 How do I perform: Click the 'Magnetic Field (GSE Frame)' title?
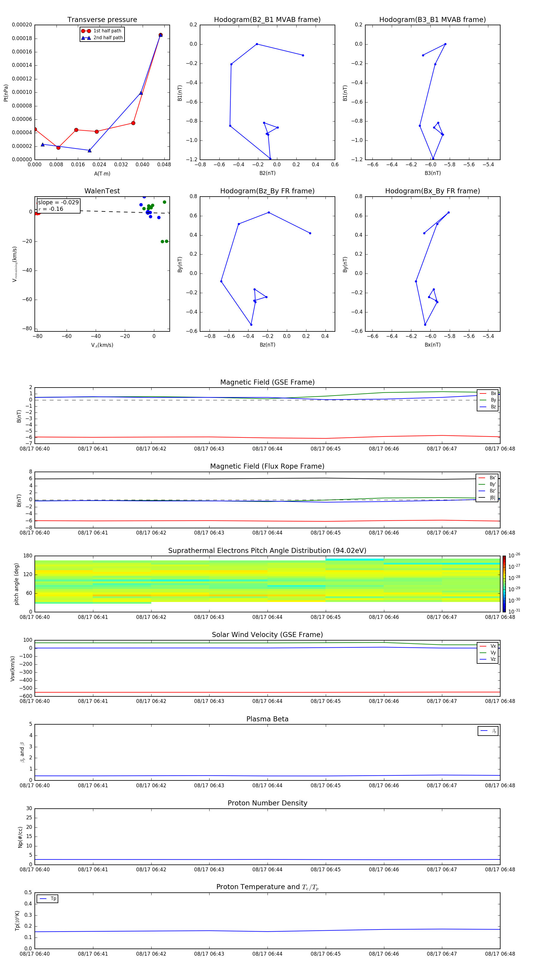coord(267,382)
